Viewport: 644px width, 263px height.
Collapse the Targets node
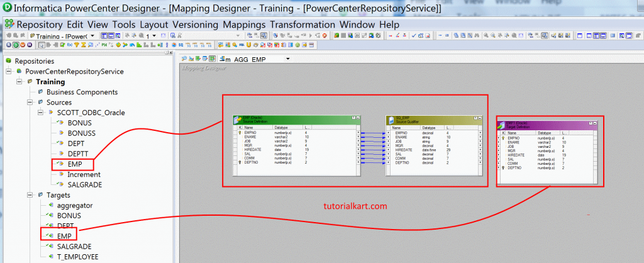coord(30,195)
